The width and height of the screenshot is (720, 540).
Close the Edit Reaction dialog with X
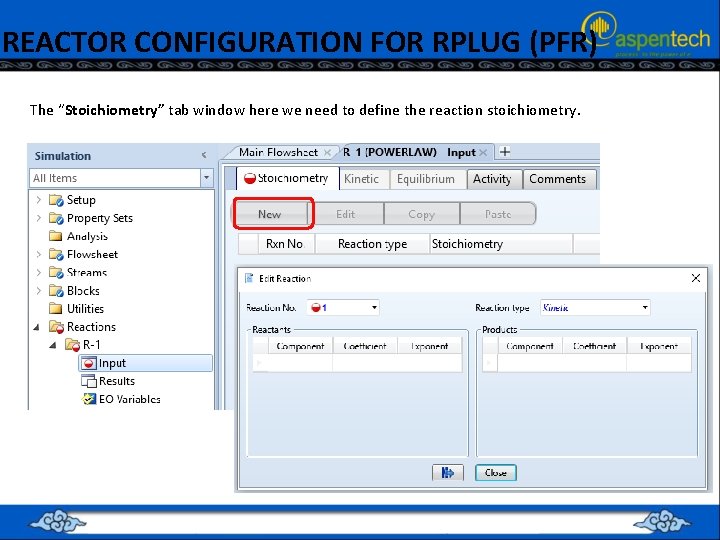click(696, 278)
